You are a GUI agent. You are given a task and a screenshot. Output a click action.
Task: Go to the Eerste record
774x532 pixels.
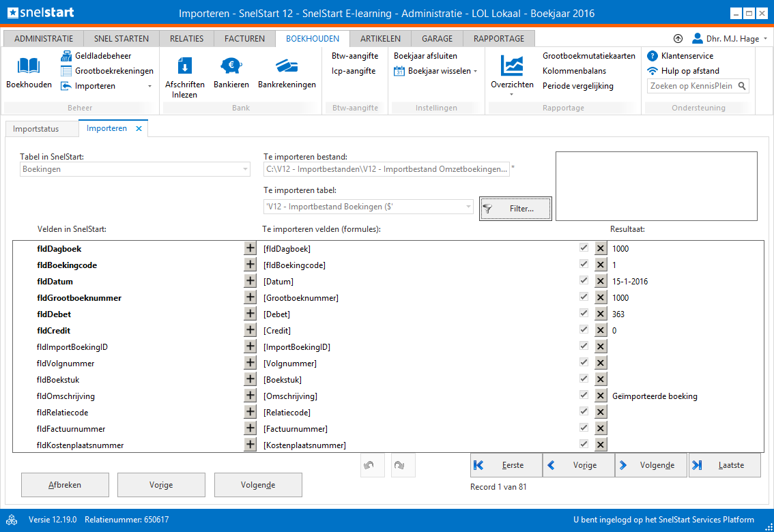coord(506,465)
